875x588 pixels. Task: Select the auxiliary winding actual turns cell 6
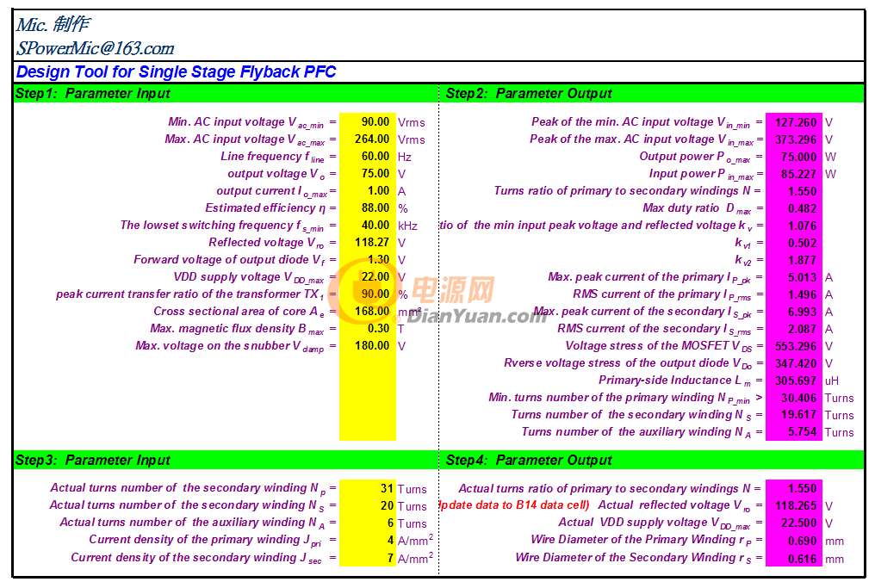[367, 523]
